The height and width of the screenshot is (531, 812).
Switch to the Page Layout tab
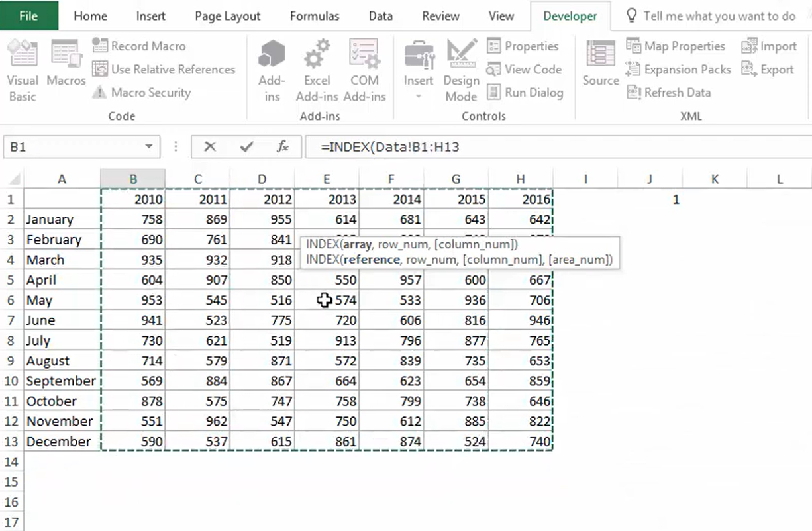(x=228, y=16)
